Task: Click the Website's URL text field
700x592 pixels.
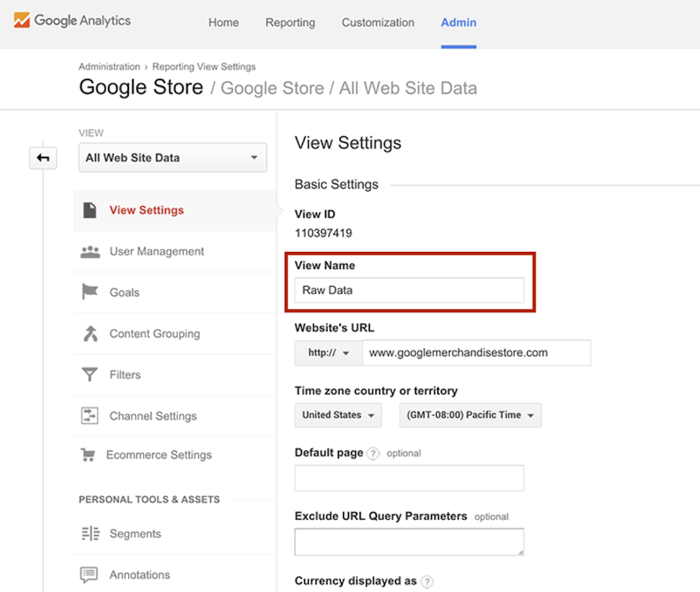Action: [476, 353]
